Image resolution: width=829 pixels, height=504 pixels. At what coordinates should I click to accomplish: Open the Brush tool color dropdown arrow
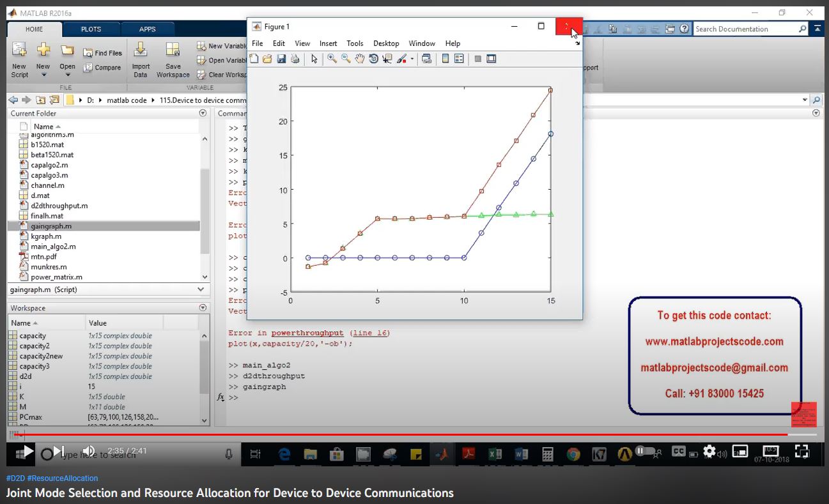pos(412,59)
